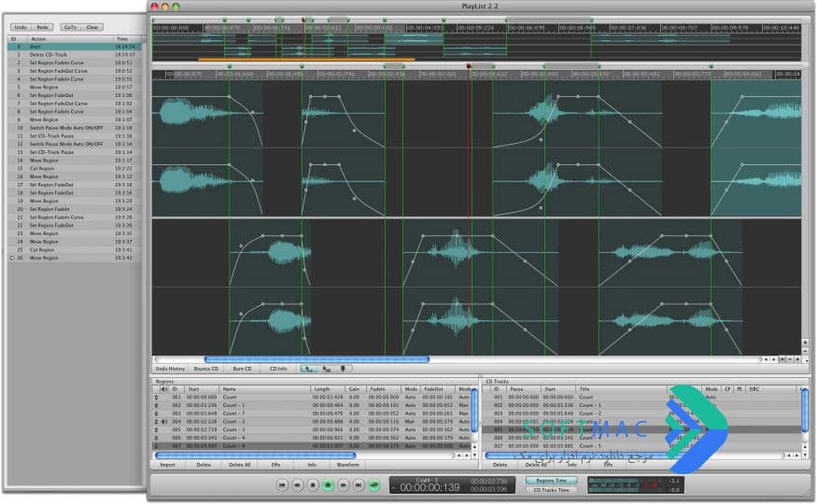Click the Pause column header in CD Tracks
Viewport: 817px width, 504px height.
click(524, 389)
